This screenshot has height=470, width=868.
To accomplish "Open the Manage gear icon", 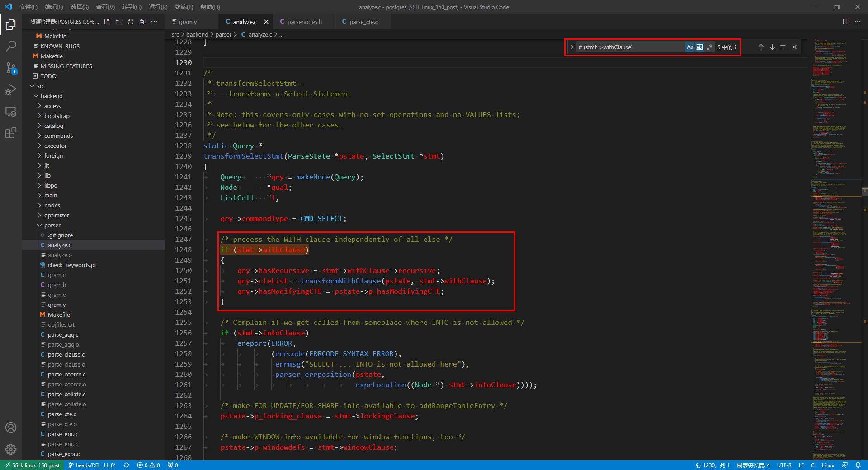I will [x=11, y=449].
